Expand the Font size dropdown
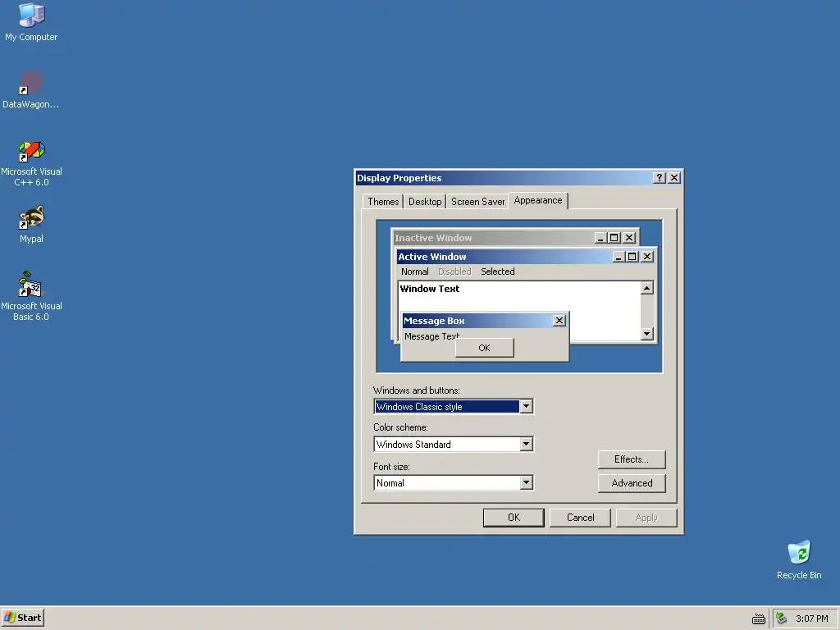The image size is (840, 630). click(526, 482)
